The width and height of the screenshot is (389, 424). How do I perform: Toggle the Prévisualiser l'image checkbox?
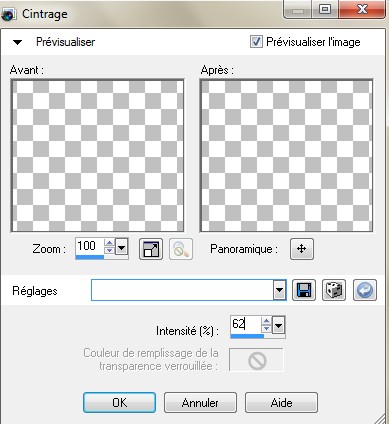click(x=256, y=42)
